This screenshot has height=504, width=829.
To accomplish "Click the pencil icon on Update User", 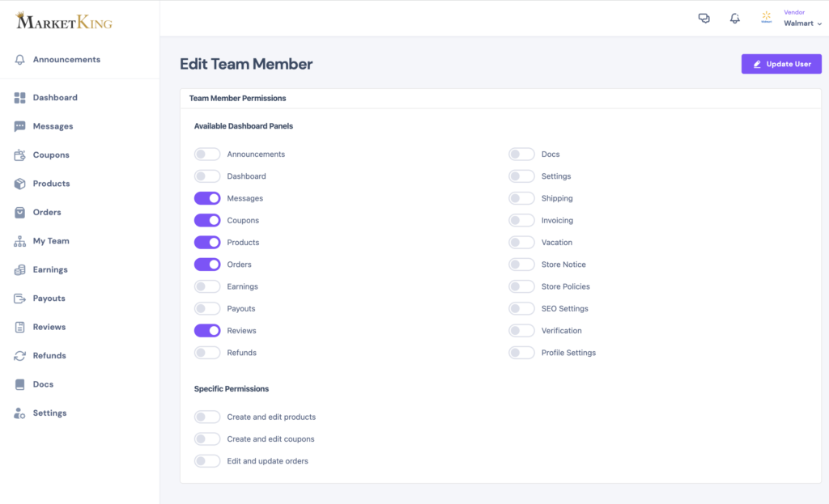I will click(x=757, y=64).
